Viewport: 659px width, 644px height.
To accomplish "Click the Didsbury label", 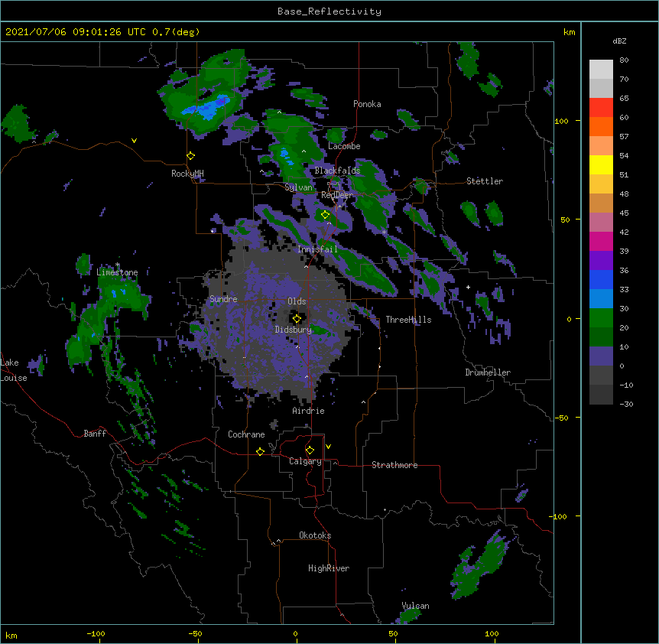I will tap(294, 330).
